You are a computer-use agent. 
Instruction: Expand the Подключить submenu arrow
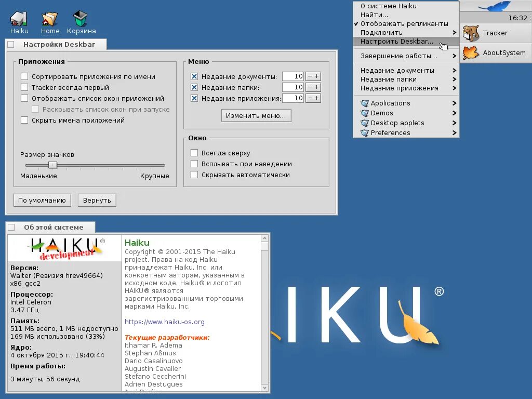[454, 33]
